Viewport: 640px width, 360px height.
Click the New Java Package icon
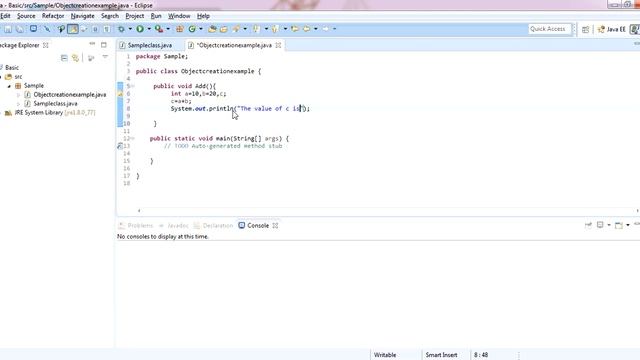point(180,29)
